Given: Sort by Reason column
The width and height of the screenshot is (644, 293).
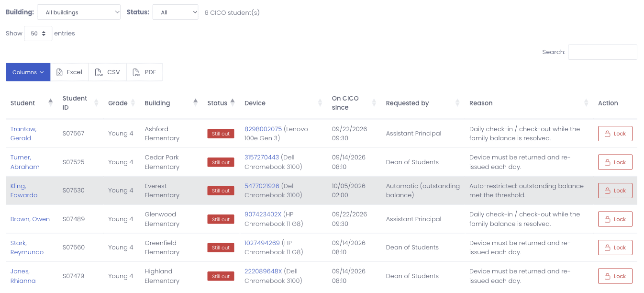Looking at the screenshot, I should 529,103.
